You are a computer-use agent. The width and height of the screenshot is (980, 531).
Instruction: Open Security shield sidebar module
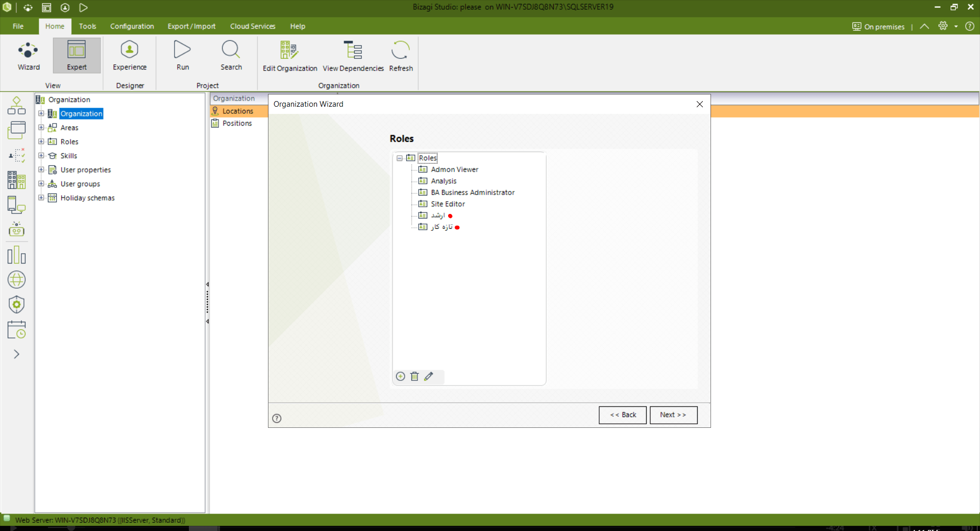16,304
